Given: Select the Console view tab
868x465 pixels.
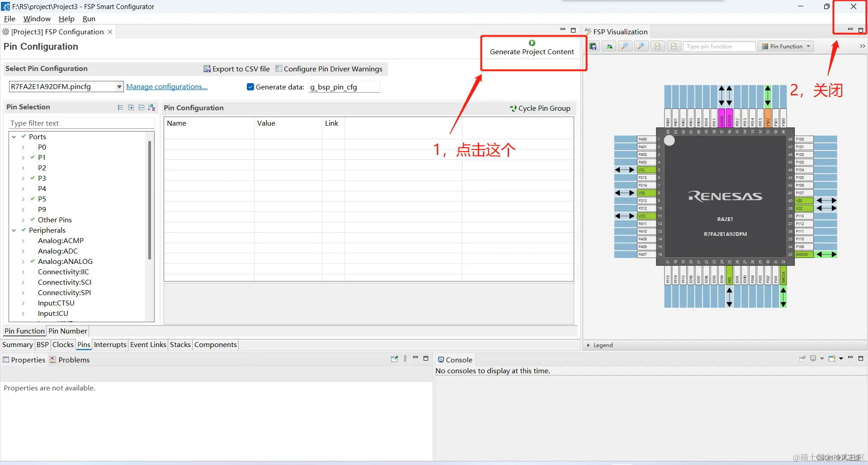Looking at the screenshot, I should click(x=455, y=360).
